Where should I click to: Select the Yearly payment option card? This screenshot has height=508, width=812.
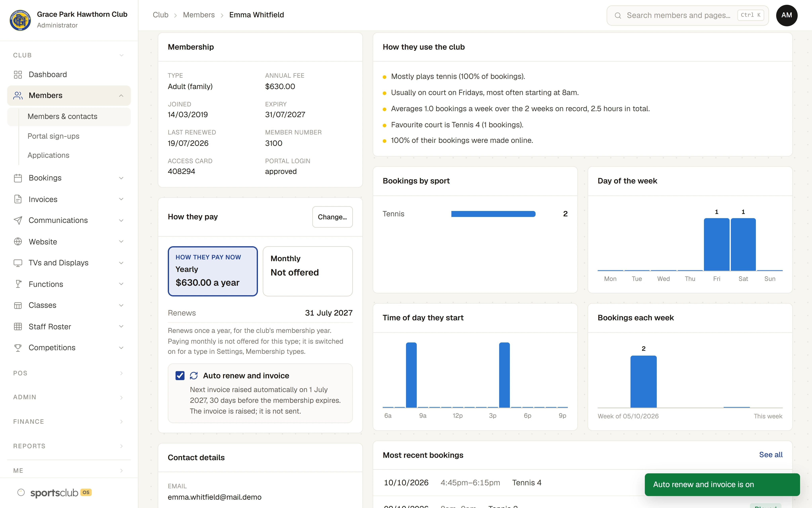coord(213,272)
